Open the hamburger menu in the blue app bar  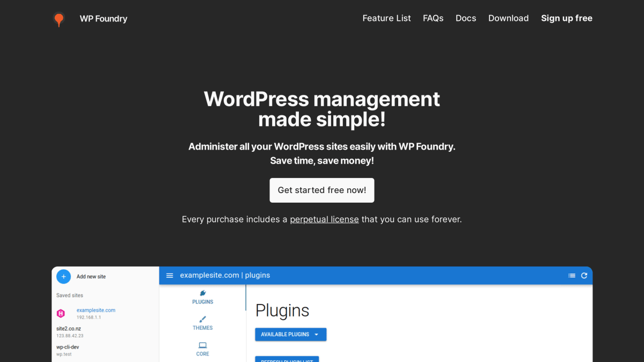point(170,276)
